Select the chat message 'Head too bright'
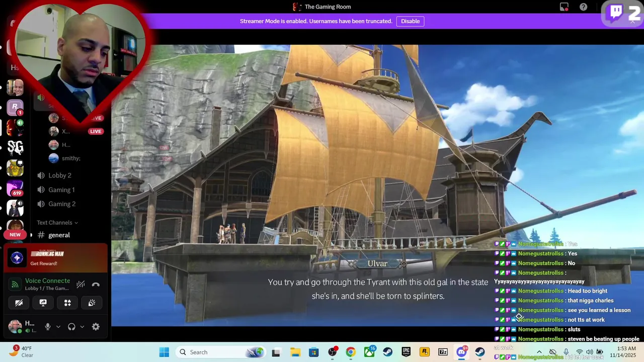The width and height of the screenshot is (644, 362). pyautogui.click(x=587, y=291)
